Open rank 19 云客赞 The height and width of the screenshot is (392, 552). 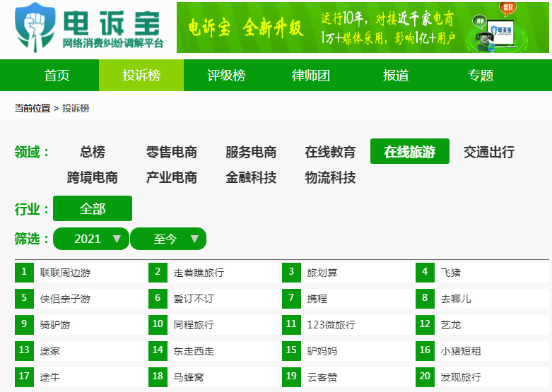322,377
